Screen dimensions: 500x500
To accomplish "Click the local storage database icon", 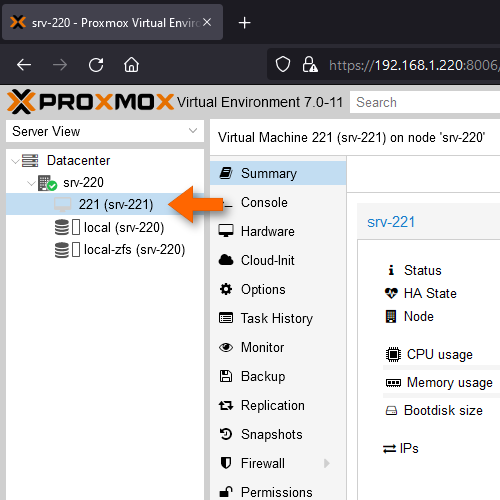I will click(x=62, y=227).
